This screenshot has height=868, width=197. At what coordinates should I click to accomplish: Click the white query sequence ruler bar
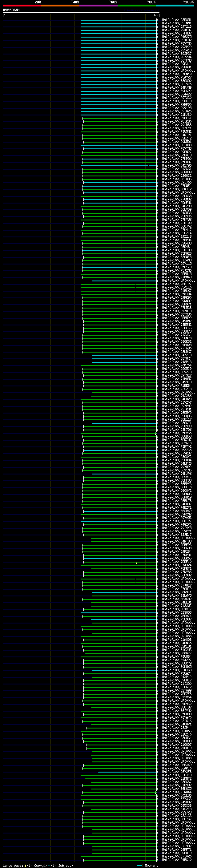(x=81, y=13)
